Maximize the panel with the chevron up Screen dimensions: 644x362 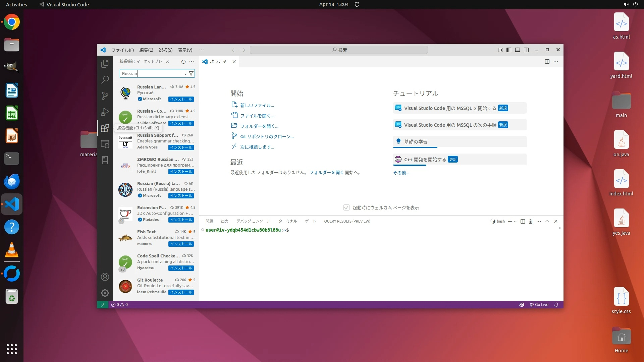(547, 221)
